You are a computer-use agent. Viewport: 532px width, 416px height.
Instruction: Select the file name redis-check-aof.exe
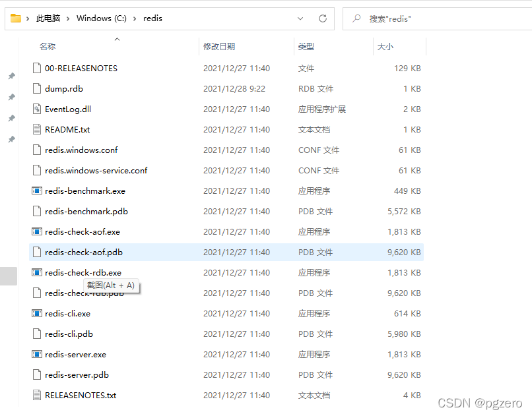83,231
